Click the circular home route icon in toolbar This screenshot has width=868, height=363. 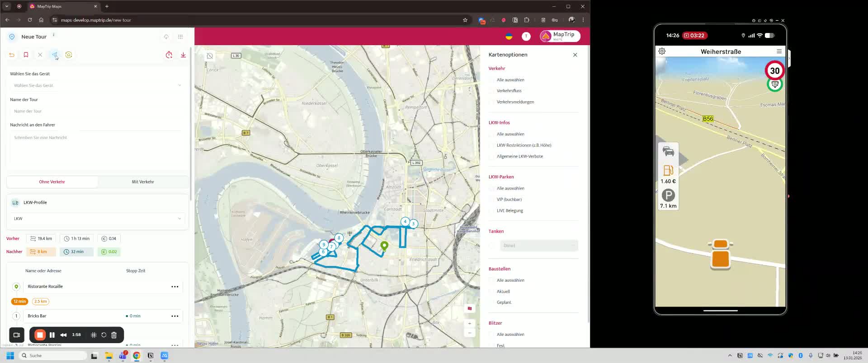[x=69, y=55]
